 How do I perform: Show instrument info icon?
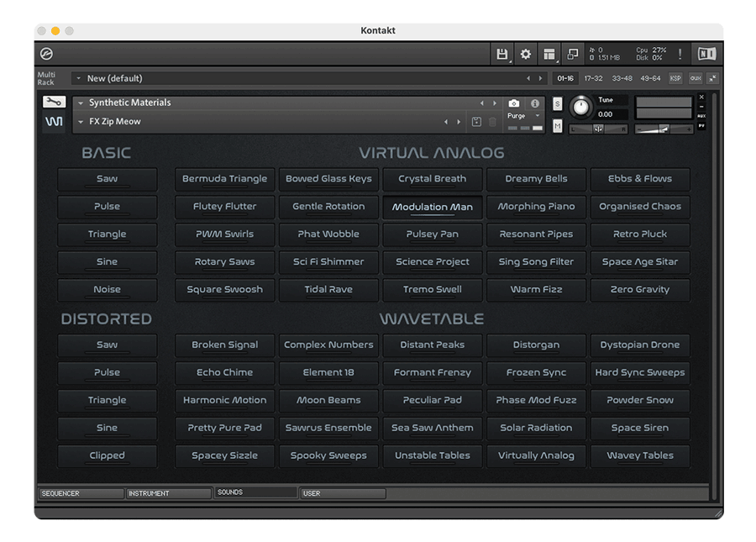point(535,103)
